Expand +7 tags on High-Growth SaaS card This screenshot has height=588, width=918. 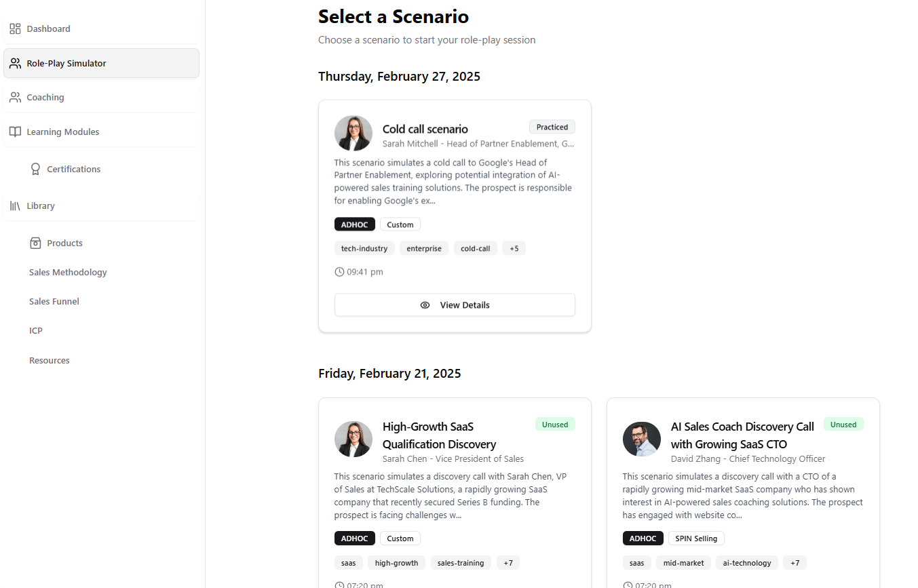tap(508, 563)
